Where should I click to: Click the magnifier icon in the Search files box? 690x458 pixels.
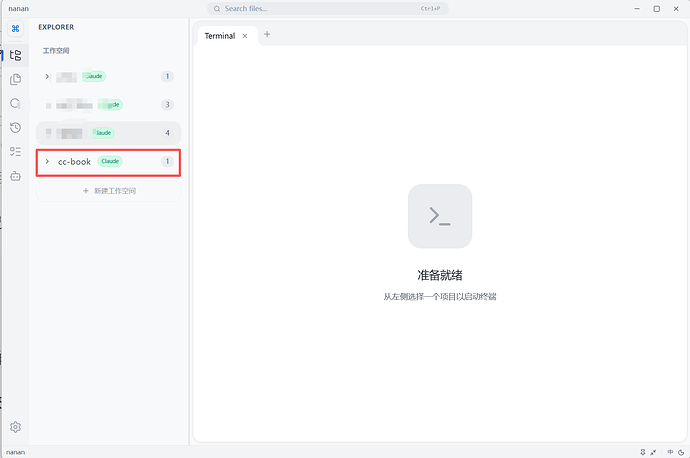tap(217, 9)
